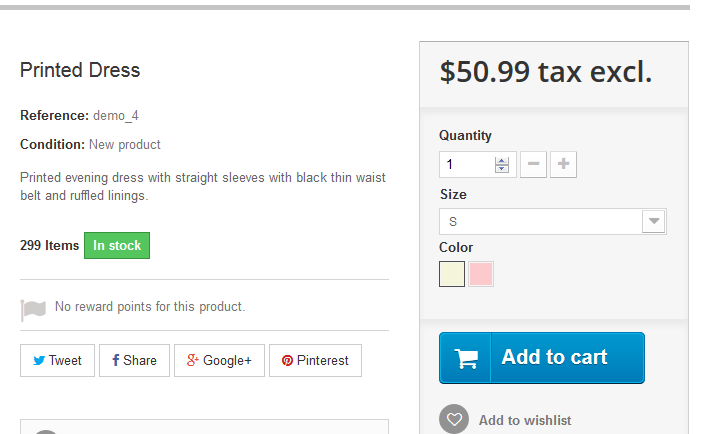The image size is (706, 434).
Task: Click the Pinterest logo icon
Action: tap(287, 361)
